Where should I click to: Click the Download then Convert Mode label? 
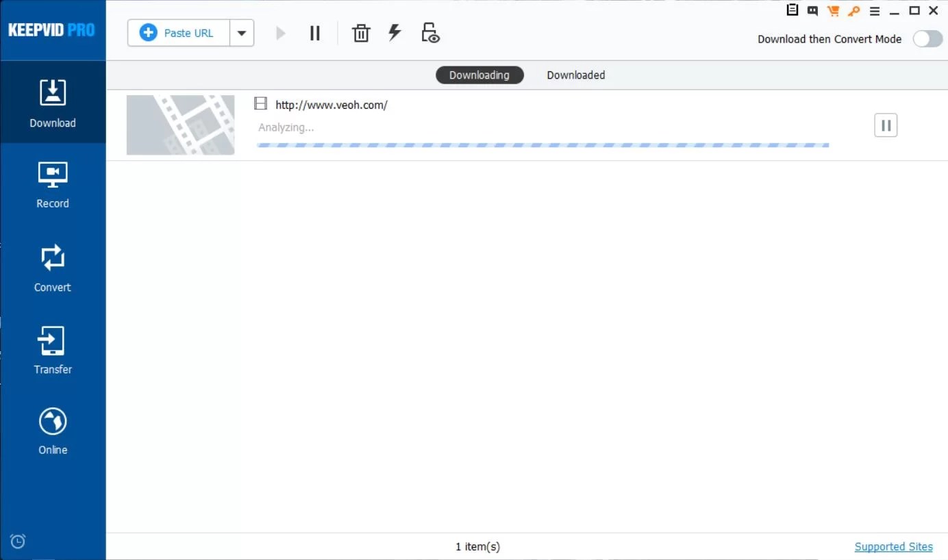829,39
